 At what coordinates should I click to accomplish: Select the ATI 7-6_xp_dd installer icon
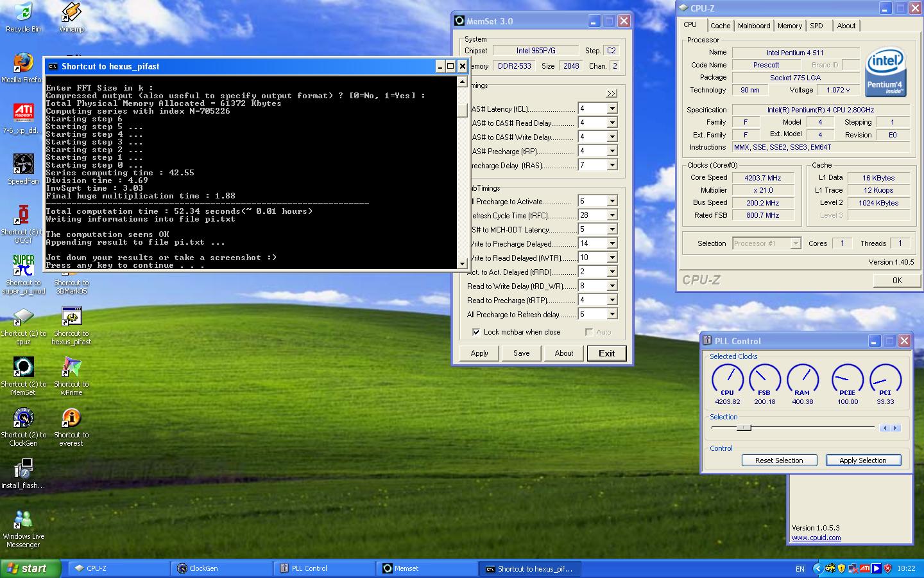click(23, 118)
